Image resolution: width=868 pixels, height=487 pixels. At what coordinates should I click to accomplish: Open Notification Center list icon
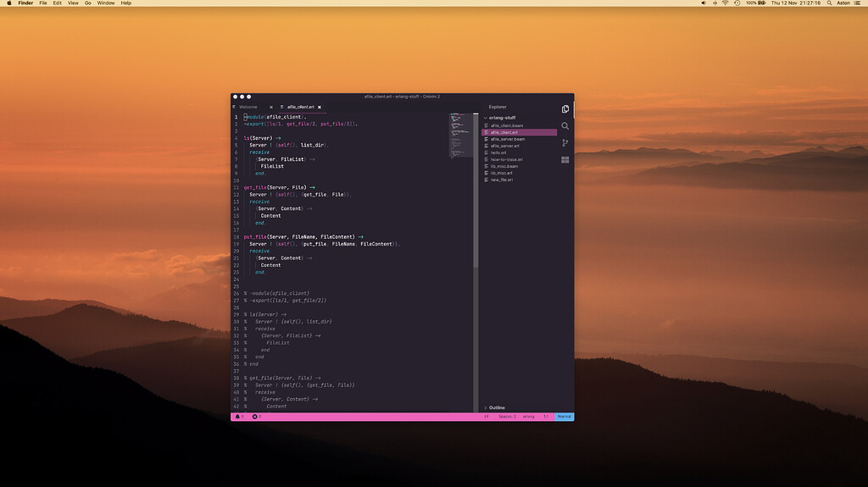[x=857, y=3]
